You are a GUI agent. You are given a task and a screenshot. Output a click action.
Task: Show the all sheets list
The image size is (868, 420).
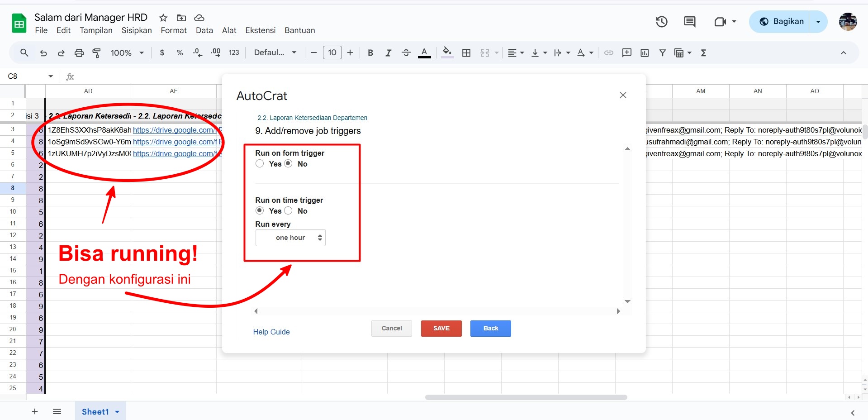pos(57,411)
